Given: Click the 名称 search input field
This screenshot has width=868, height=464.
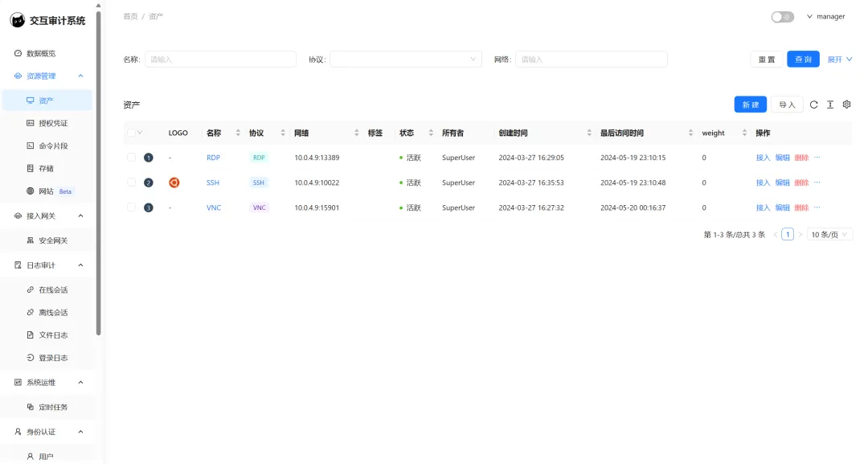Looking at the screenshot, I should tap(220, 60).
